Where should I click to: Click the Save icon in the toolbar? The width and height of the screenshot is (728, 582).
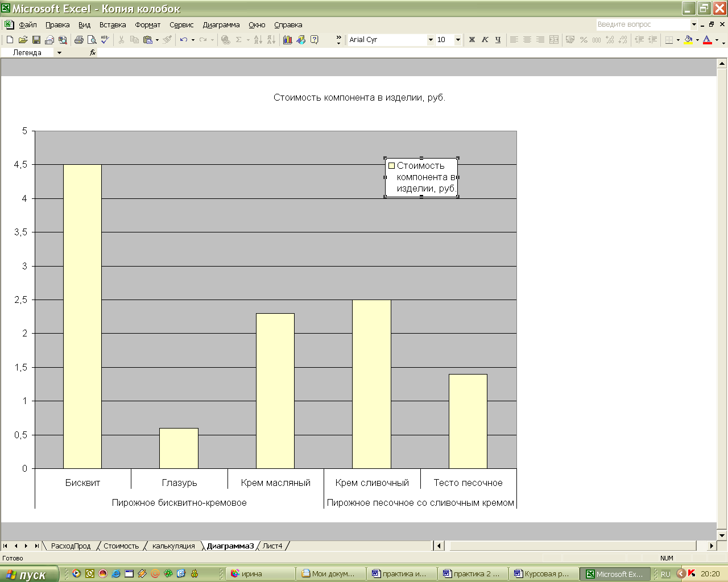coord(36,40)
